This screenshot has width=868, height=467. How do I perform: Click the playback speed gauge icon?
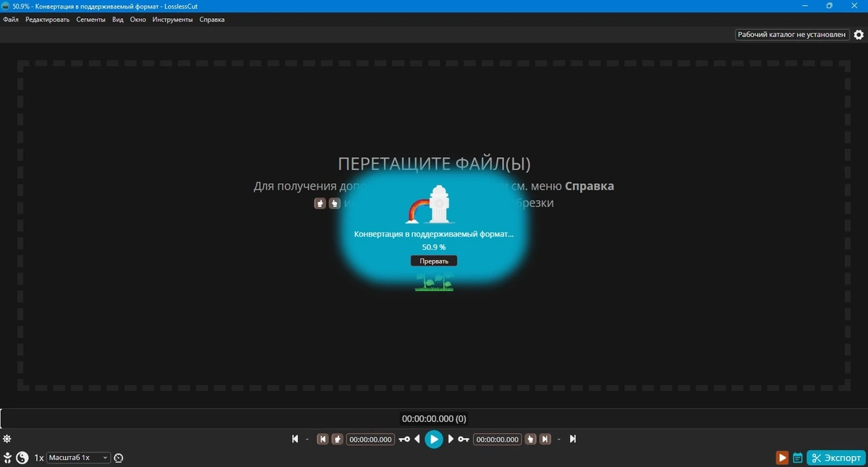[x=119, y=458]
